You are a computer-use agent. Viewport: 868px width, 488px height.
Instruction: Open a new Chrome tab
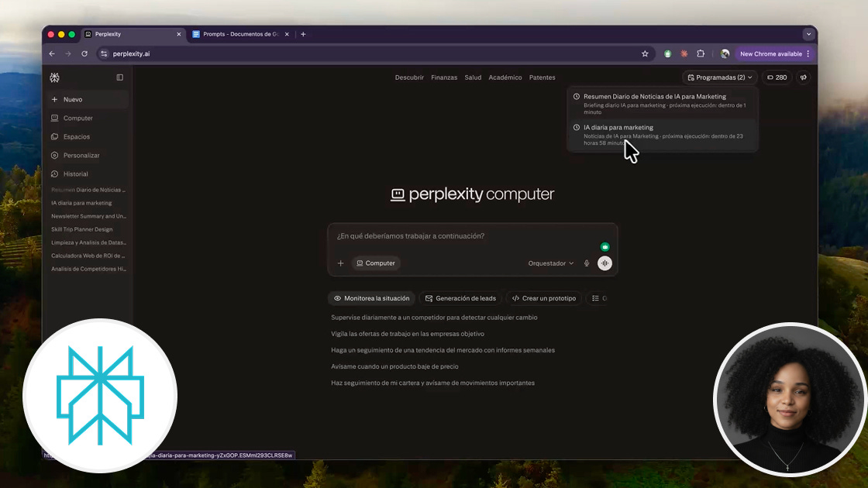(x=303, y=34)
